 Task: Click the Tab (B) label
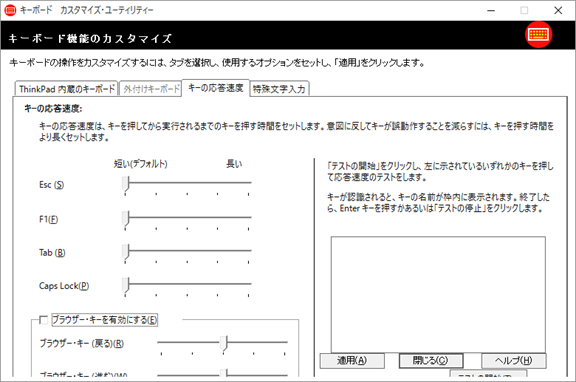pos(52,253)
